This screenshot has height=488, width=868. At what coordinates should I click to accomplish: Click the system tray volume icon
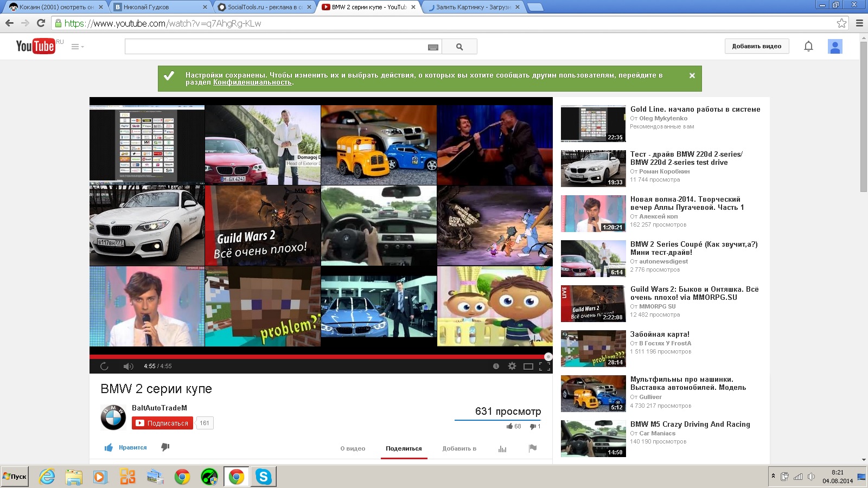(811, 477)
